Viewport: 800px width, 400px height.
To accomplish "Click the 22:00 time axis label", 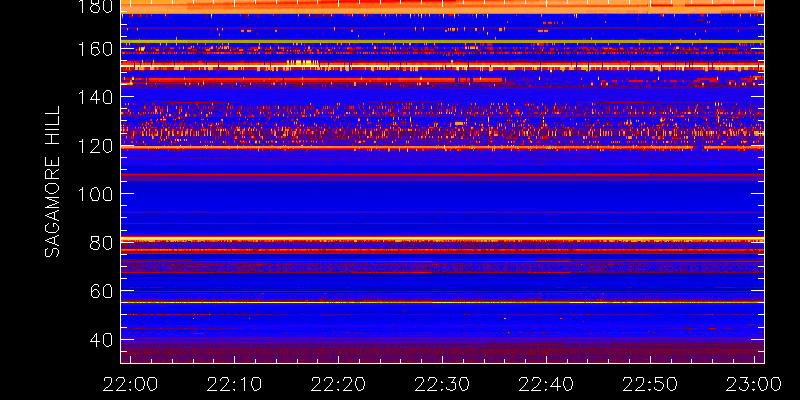I will 130,384.
